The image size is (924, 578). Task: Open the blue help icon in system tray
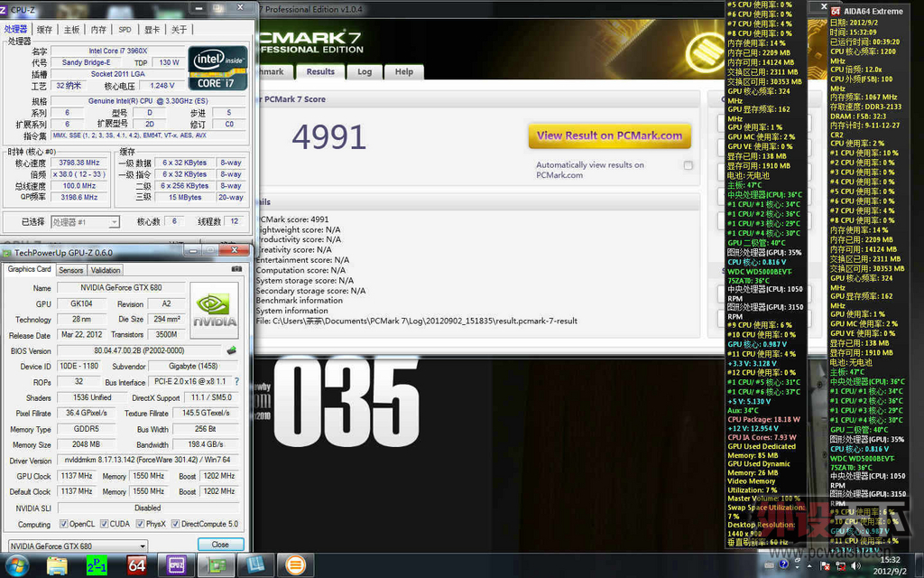783,564
